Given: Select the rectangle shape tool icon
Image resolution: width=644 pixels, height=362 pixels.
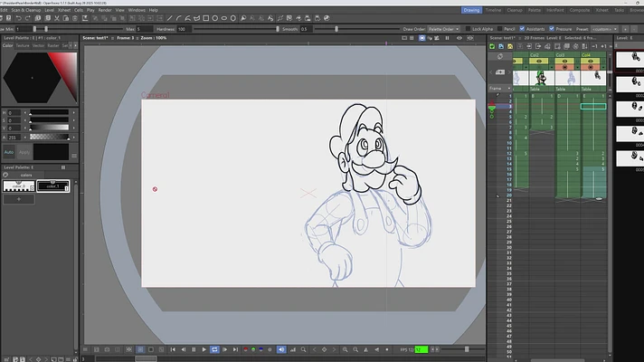Looking at the screenshot, I should [205, 18].
